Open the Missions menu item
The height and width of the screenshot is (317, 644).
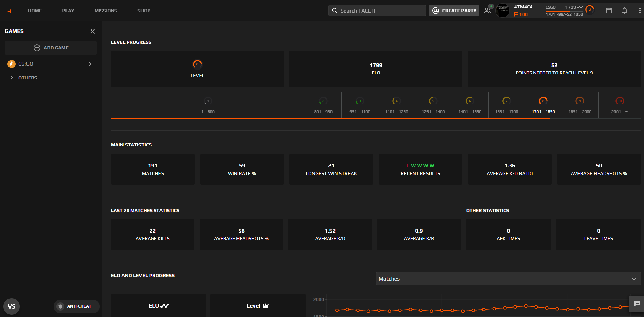(x=106, y=11)
